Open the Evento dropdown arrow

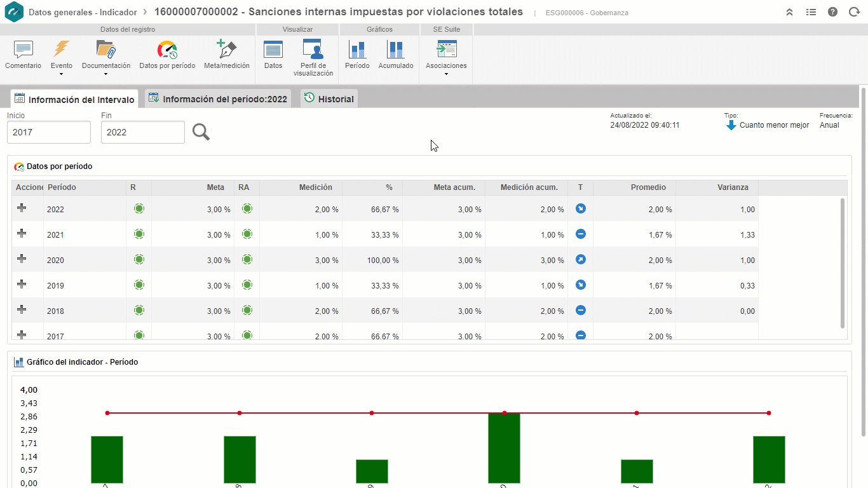point(62,74)
